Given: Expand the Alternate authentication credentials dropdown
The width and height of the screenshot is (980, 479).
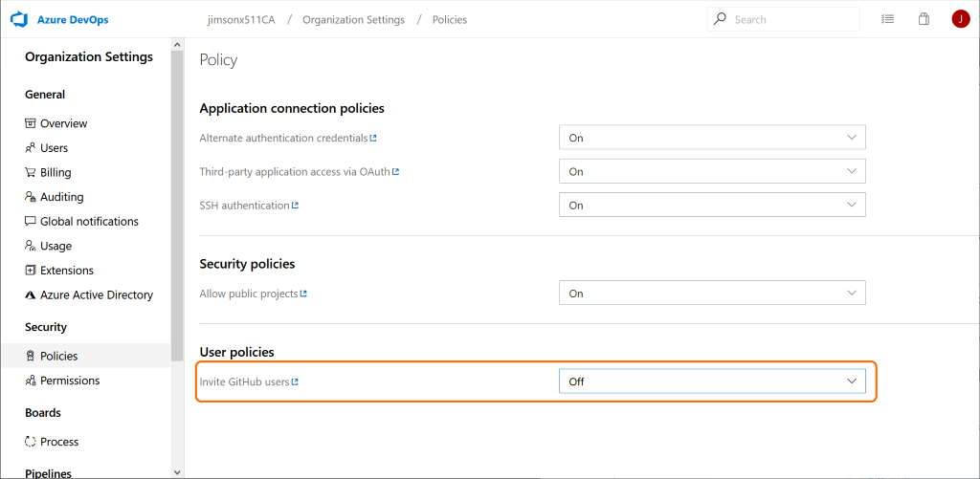Looking at the screenshot, I should [x=711, y=138].
